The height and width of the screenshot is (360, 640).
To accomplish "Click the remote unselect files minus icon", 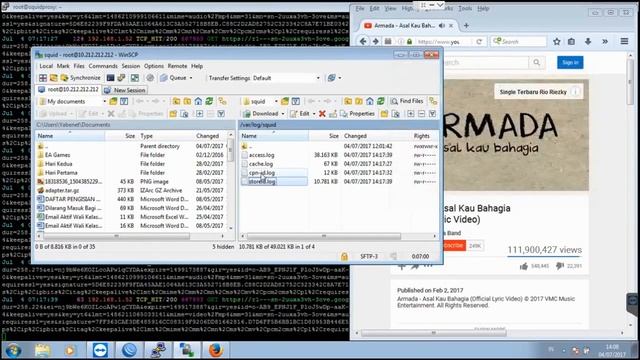I will (x=422, y=113).
